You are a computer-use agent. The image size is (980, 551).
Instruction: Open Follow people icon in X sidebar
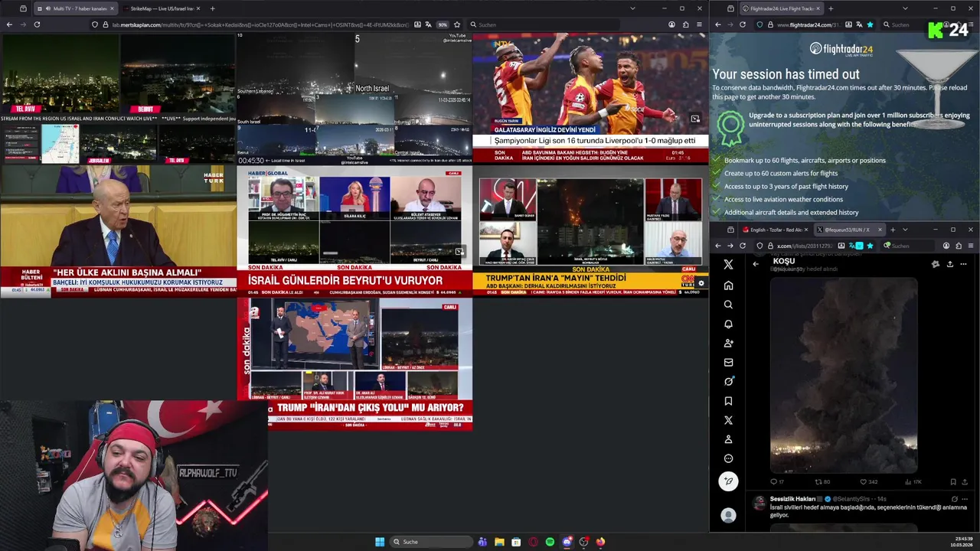(728, 343)
